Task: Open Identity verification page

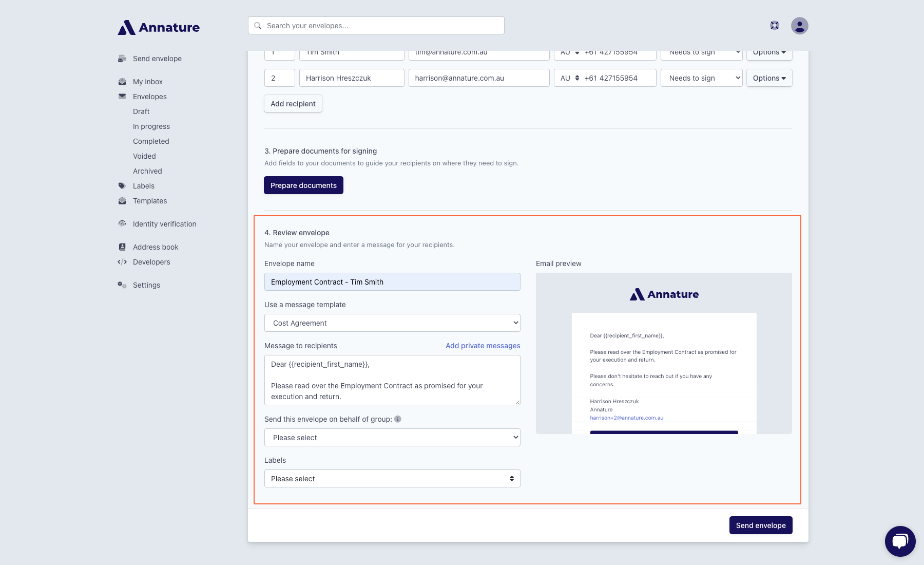Action: 164,224
